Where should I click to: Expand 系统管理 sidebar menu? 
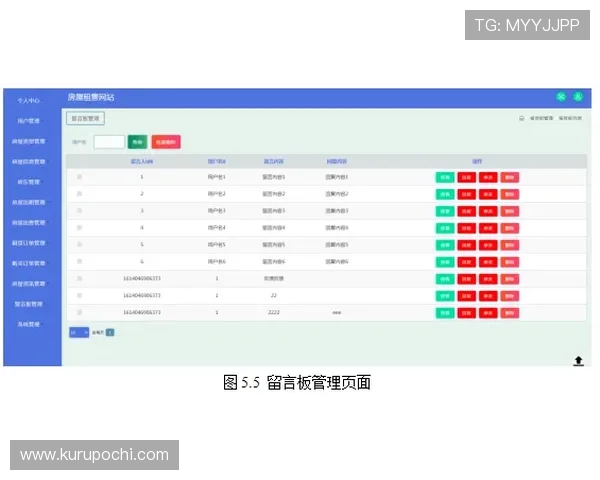coord(29,324)
